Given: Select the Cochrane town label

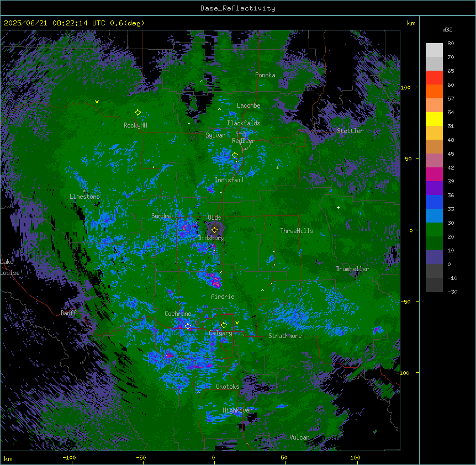Looking at the screenshot, I should 178,314.
